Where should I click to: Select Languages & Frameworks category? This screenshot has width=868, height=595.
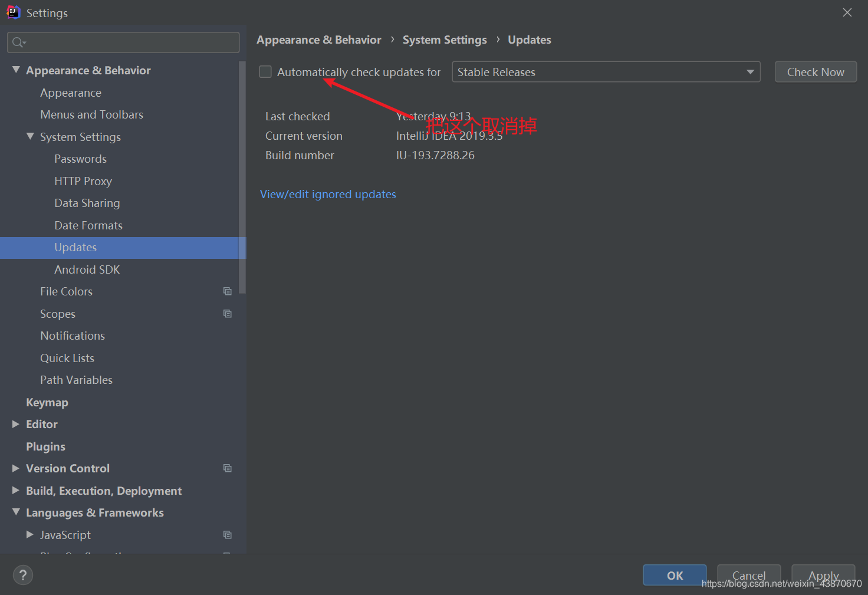pyautogui.click(x=95, y=512)
